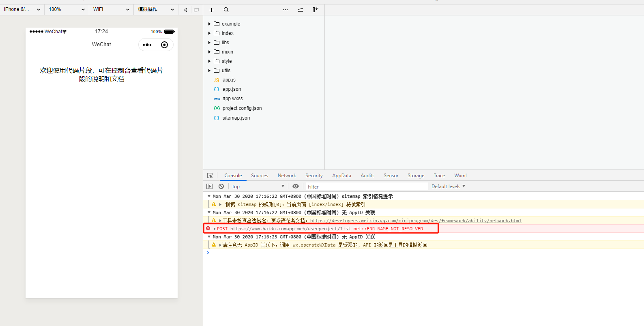The width and height of the screenshot is (644, 326).
Task: Click the detach simulator window icon
Action: (x=196, y=10)
